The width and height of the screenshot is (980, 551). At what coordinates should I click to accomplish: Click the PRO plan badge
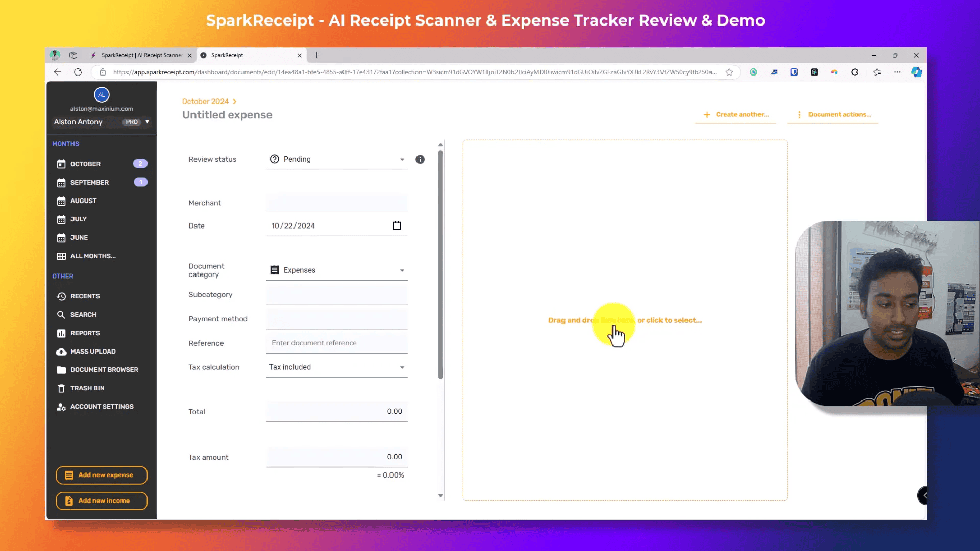132,122
